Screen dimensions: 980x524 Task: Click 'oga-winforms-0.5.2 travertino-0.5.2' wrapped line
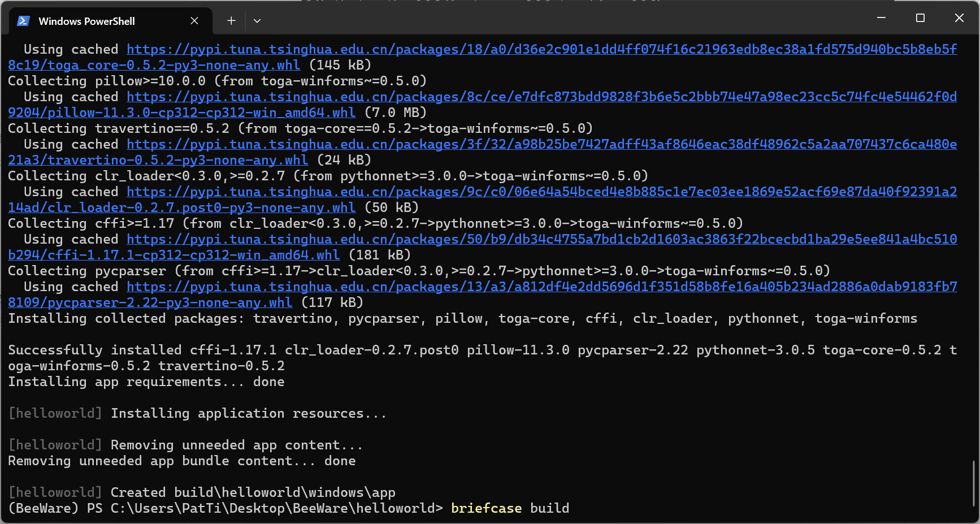click(x=146, y=366)
